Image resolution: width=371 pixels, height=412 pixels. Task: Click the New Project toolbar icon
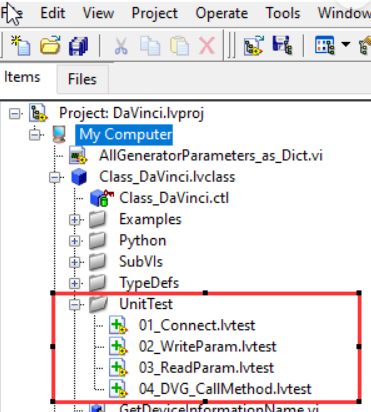pyautogui.click(x=21, y=45)
